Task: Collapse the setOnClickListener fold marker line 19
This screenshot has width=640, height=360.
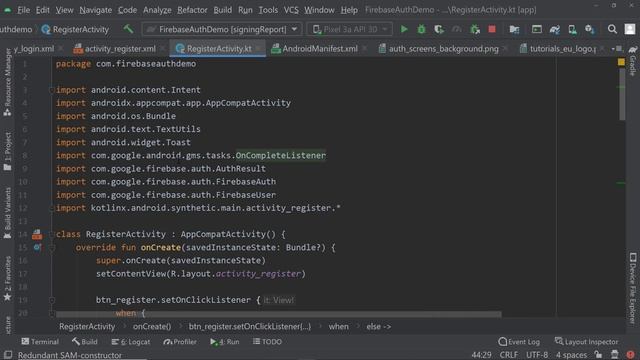Action: click(52, 300)
